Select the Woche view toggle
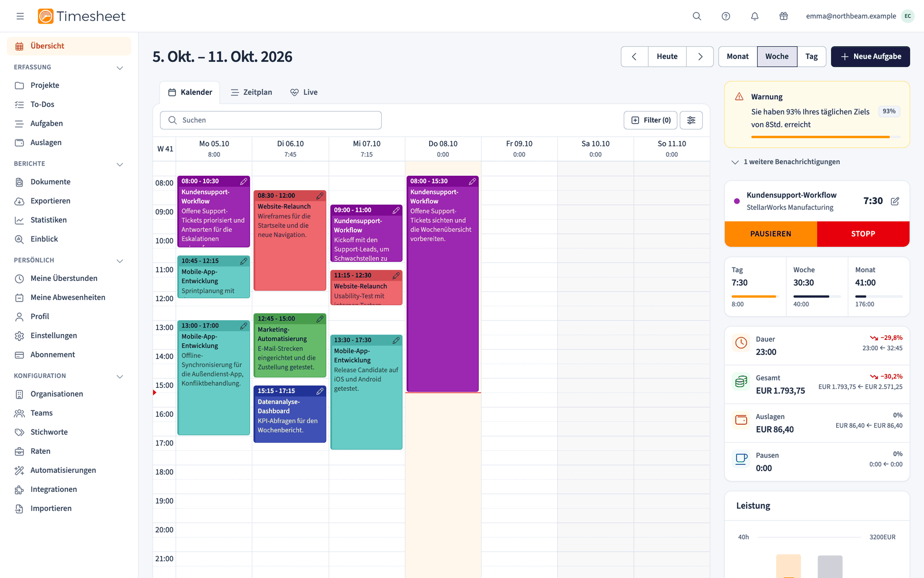 [777, 57]
